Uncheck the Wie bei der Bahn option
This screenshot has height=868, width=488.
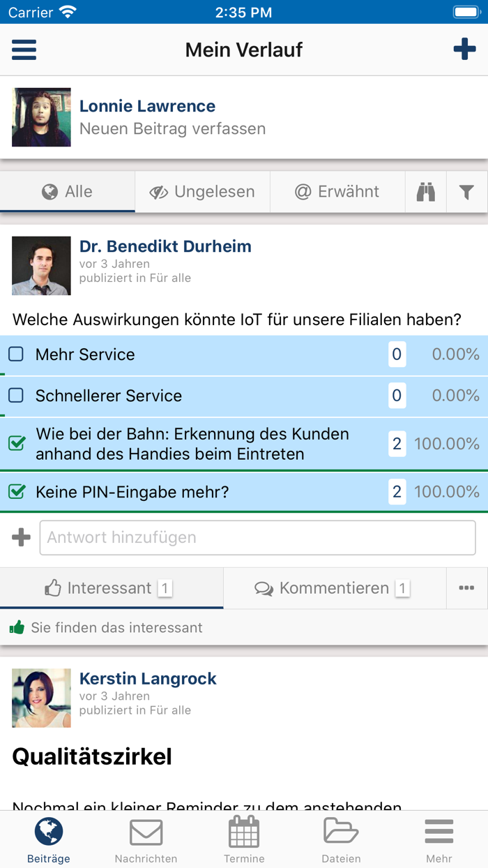pyautogui.click(x=16, y=443)
